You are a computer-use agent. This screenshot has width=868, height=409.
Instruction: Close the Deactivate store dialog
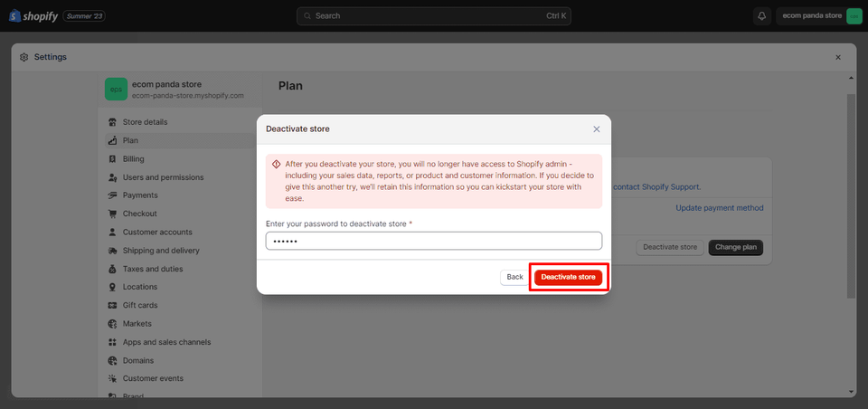pyautogui.click(x=596, y=129)
